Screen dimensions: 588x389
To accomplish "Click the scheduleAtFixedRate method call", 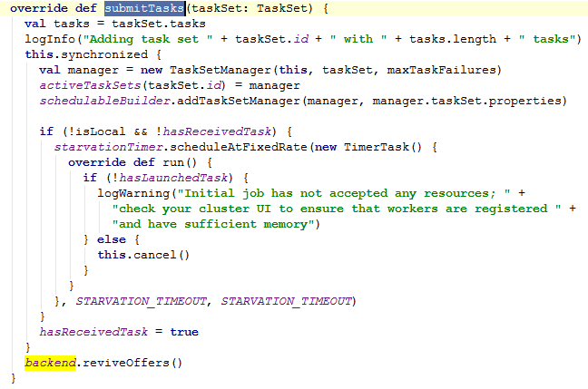I will [x=239, y=147].
